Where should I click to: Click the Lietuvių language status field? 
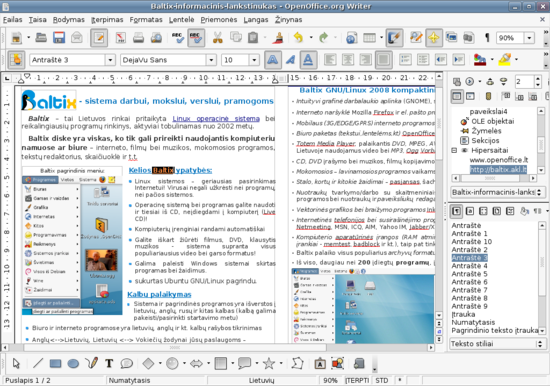[261, 380]
